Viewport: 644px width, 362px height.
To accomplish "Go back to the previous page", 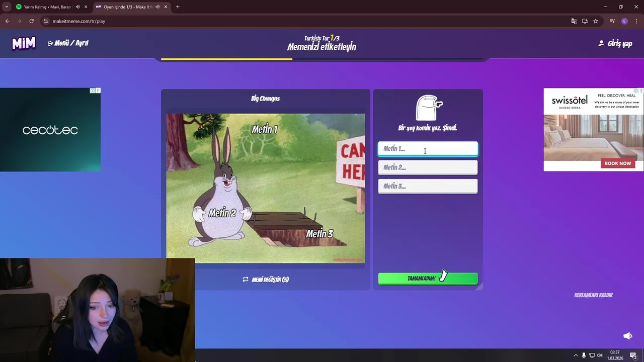I will [x=7, y=21].
